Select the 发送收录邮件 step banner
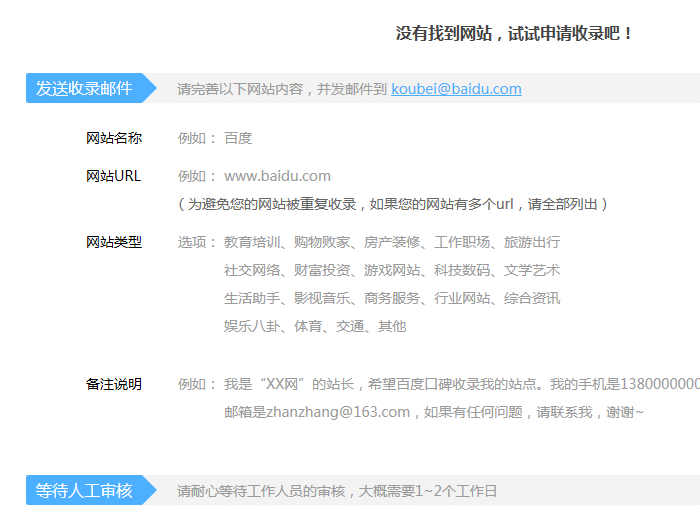Viewport: 700px width, 531px height. point(85,89)
